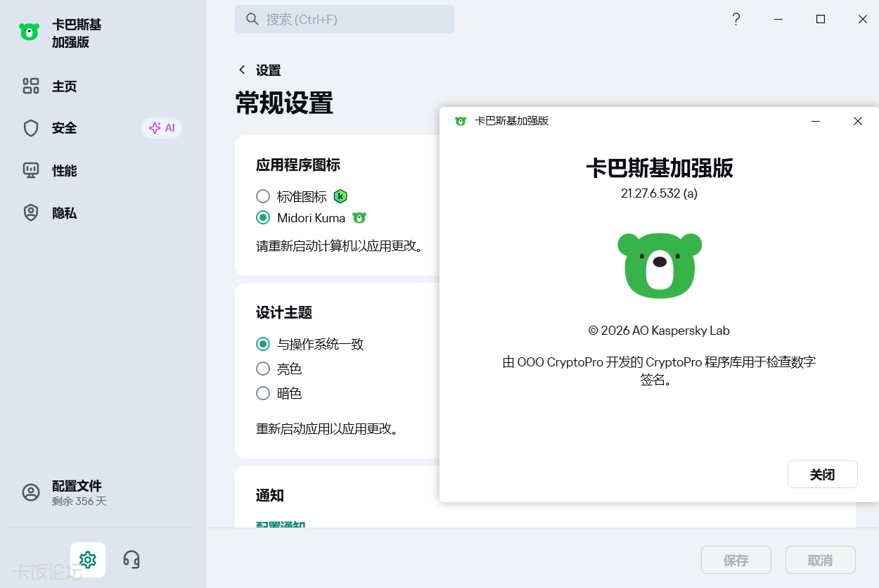This screenshot has width=879, height=588.
Task: Click the version text 21.27.6.532 (a)
Action: (x=660, y=193)
